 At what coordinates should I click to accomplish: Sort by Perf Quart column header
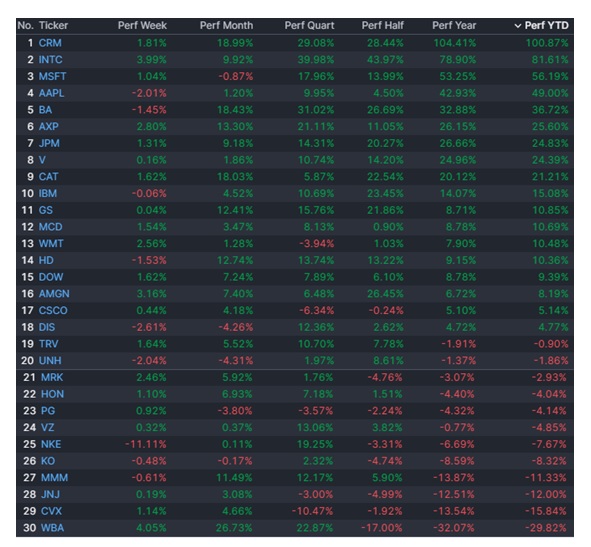pos(309,26)
